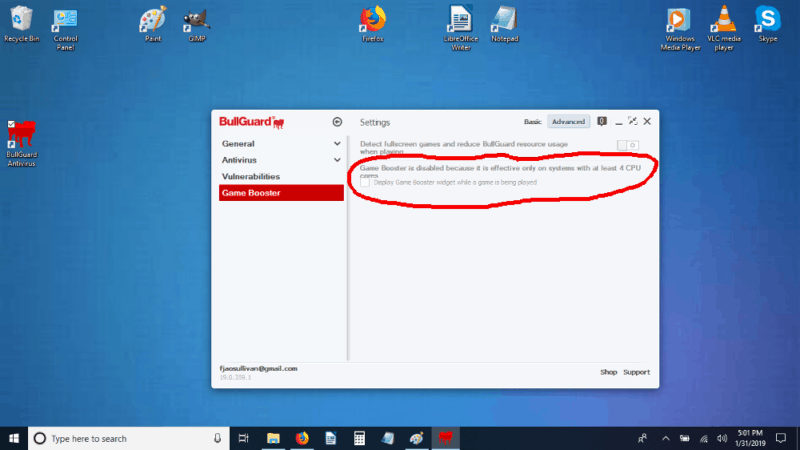Switch to Advanced settings mode
This screenshot has height=450, width=800.
tap(568, 121)
